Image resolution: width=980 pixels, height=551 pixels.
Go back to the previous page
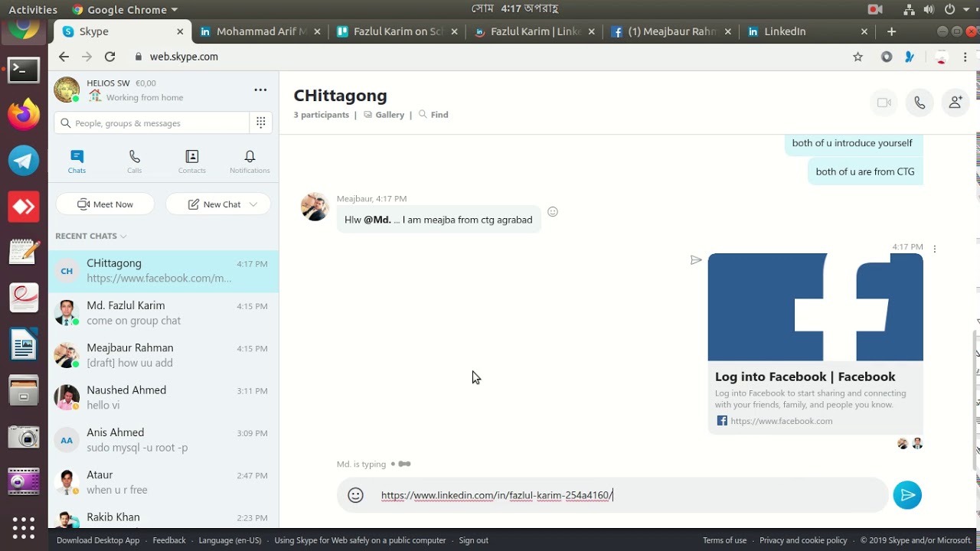64,57
